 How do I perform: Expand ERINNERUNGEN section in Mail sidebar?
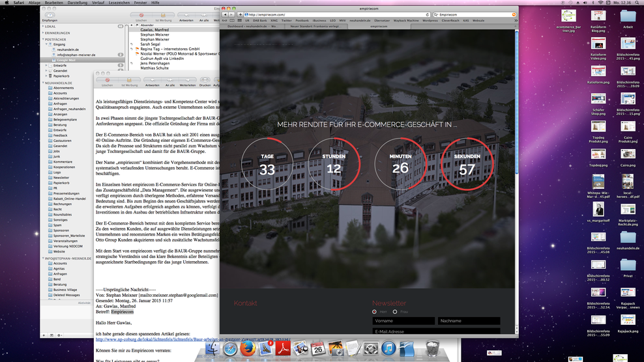(x=43, y=33)
